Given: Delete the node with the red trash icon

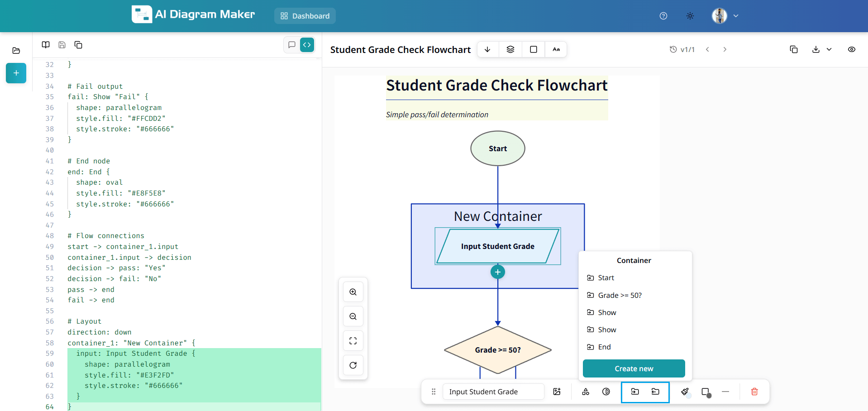Looking at the screenshot, I should 754,392.
